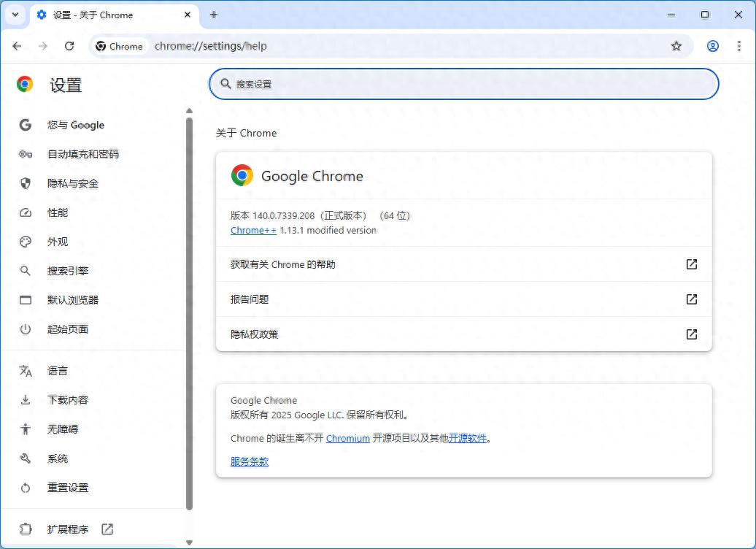Focus the 搜索设置 search field
Screen dimensions: 756x549
(464, 84)
